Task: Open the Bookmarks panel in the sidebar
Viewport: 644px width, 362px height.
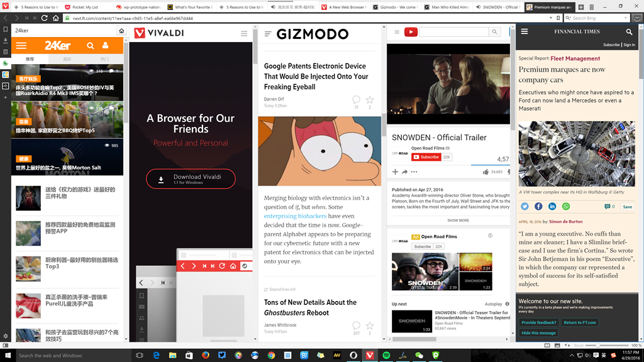Action: click(6, 29)
